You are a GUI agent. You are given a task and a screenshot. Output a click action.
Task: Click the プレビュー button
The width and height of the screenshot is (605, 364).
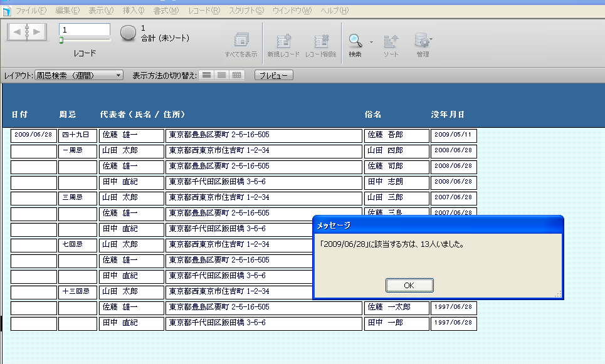(x=273, y=75)
